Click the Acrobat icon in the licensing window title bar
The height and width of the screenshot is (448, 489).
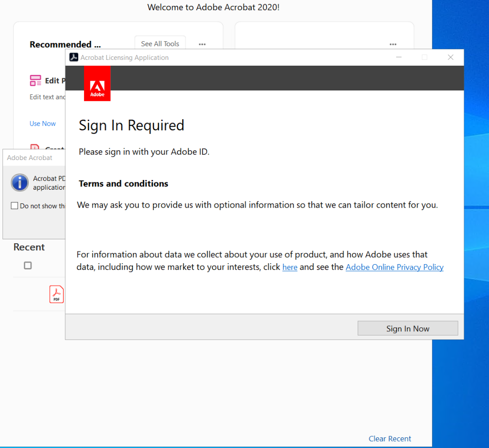pyautogui.click(x=73, y=57)
